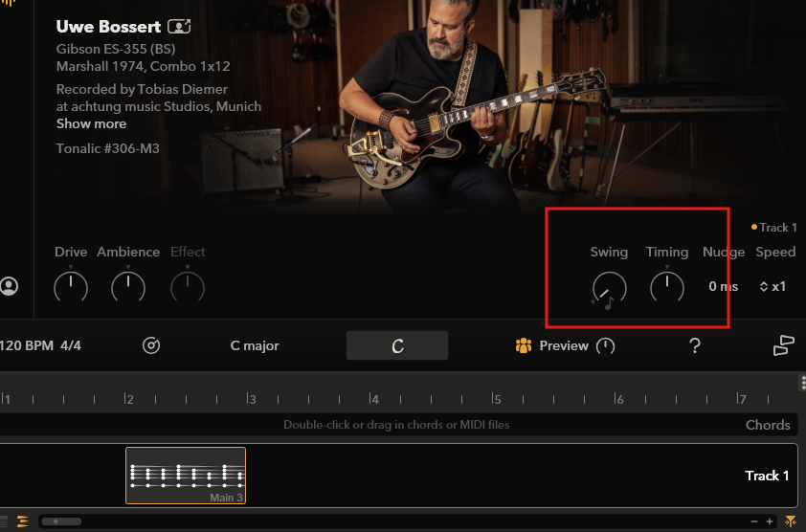This screenshot has height=532, width=806.
Task: Click the tuner target icon near C major
Action: (151, 345)
